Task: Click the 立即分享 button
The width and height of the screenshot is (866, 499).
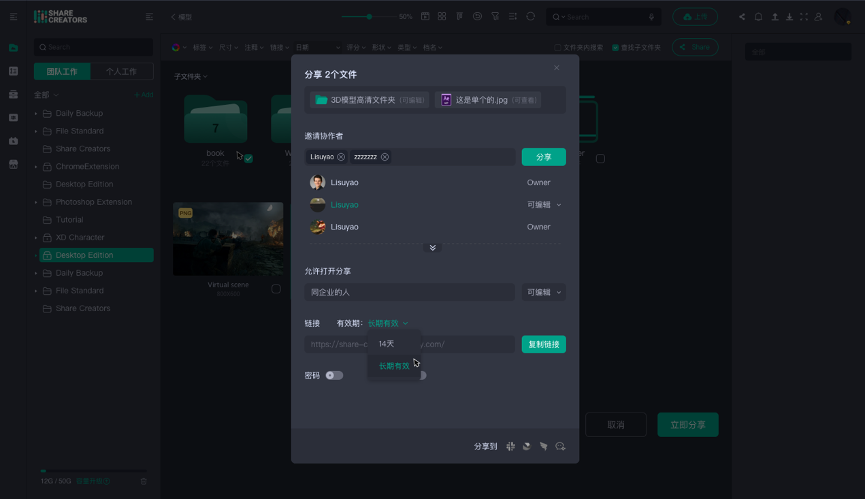Action: point(688,424)
